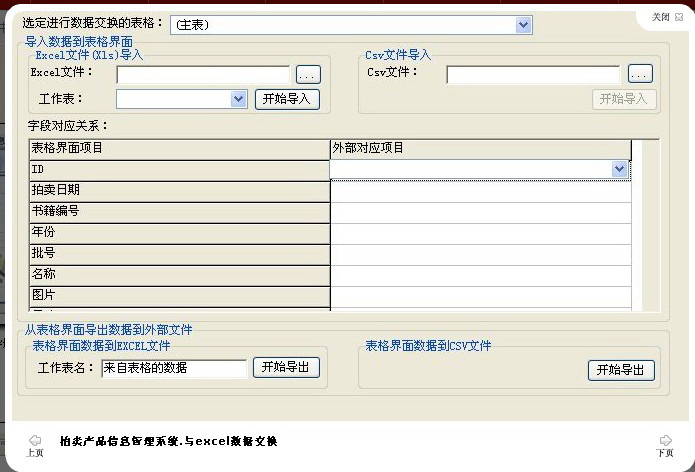
Task: Select the 图片 row
Action: coord(180,296)
